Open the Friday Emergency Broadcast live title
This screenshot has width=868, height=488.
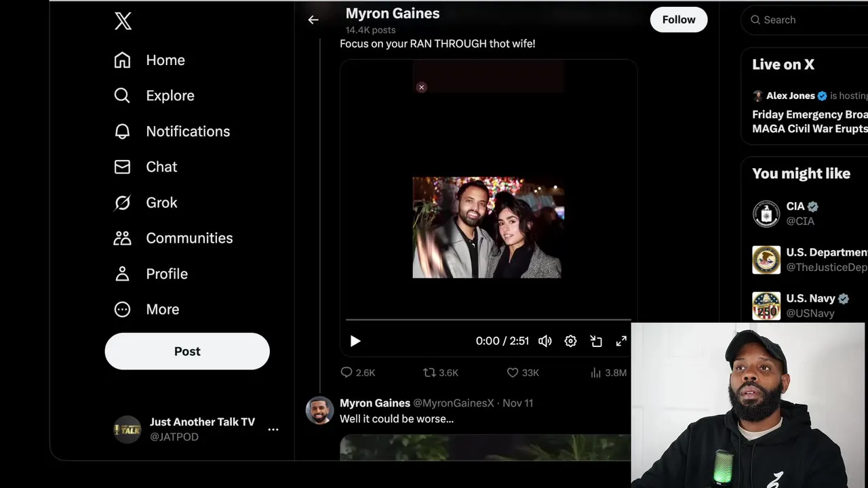pos(810,121)
